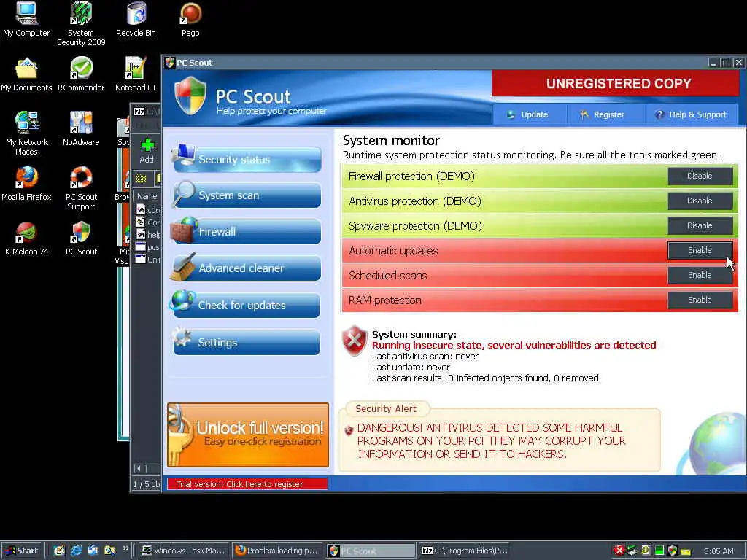
Task: Select the Mozilla Firefox desktop shortcut
Action: pyautogui.click(x=26, y=183)
